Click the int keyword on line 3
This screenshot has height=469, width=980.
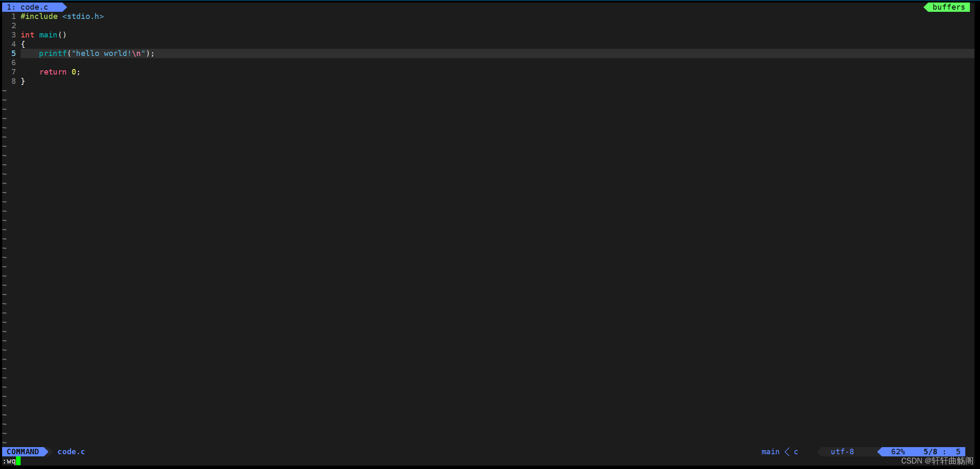27,35
